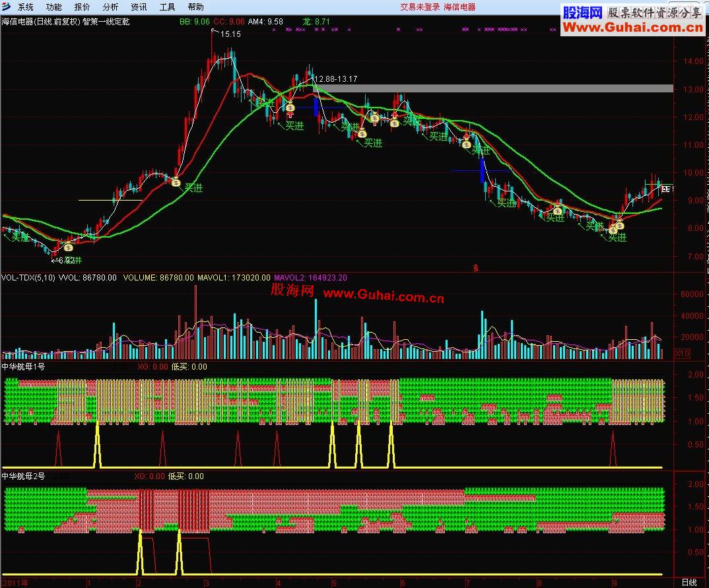Click the 中华航母1号 indicator name
Viewport: 709px width, 588px height.
(23, 366)
